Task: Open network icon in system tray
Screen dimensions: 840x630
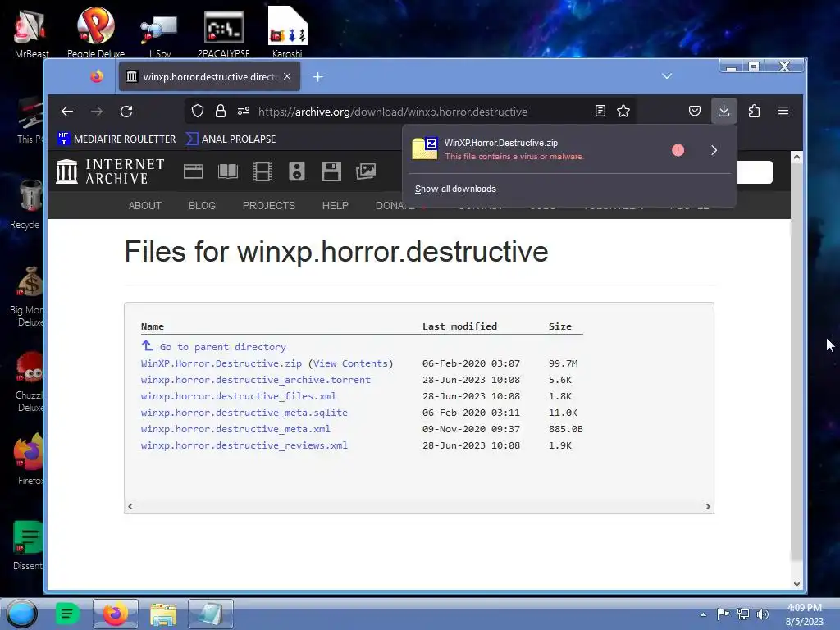Action: [x=743, y=614]
